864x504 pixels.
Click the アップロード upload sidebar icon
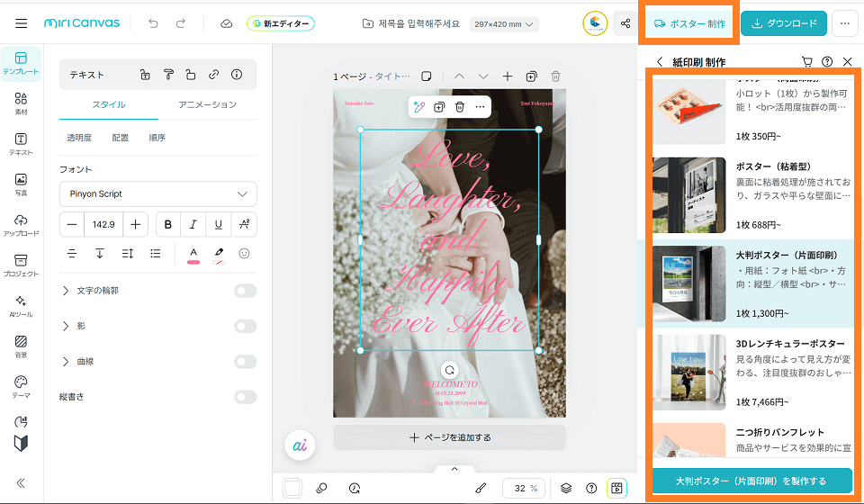(x=21, y=225)
